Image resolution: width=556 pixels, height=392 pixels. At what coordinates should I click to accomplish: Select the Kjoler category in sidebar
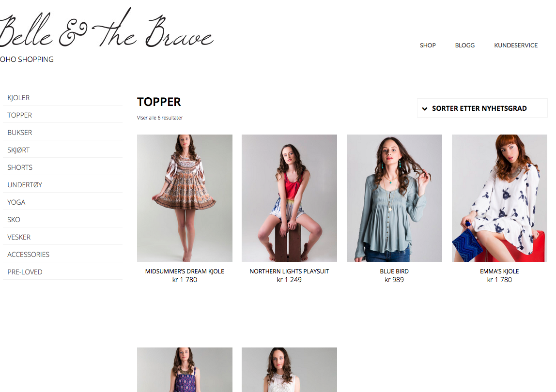pyautogui.click(x=19, y=98)
